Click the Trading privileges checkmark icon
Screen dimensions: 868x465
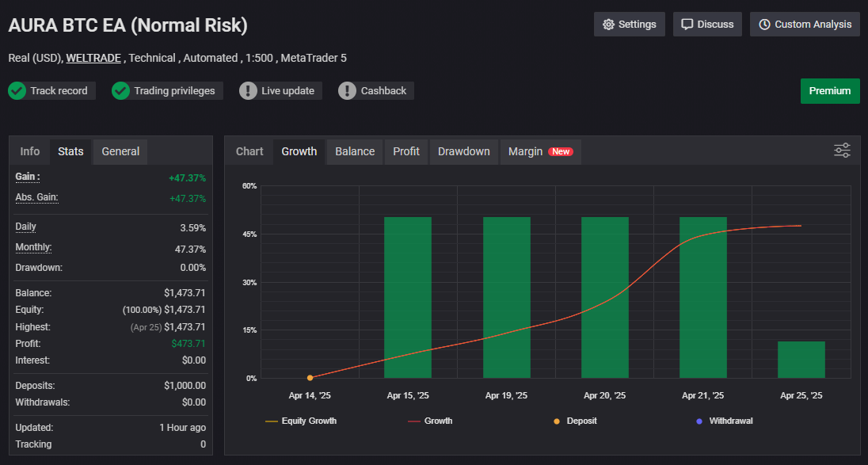click(x=120, y=90)
